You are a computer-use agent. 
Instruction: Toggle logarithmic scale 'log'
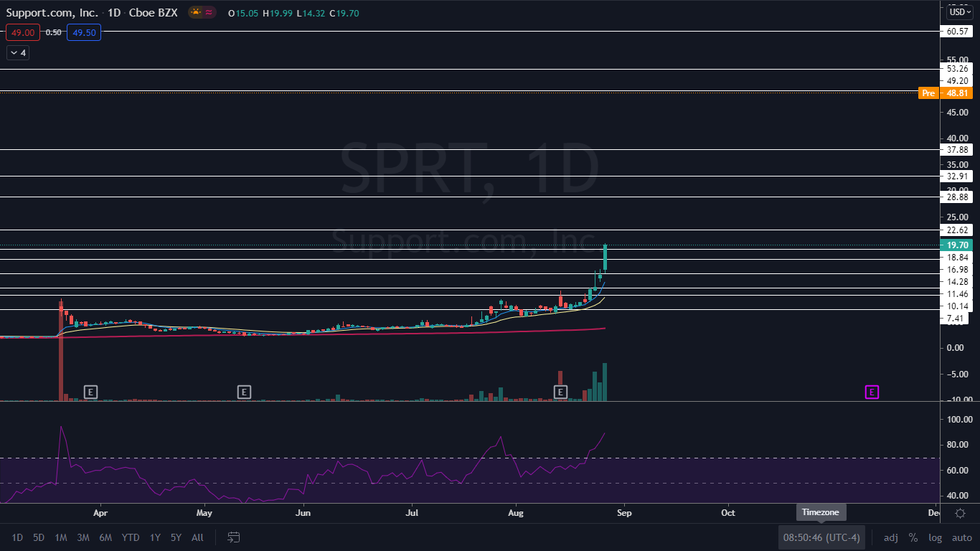[936, 537]
